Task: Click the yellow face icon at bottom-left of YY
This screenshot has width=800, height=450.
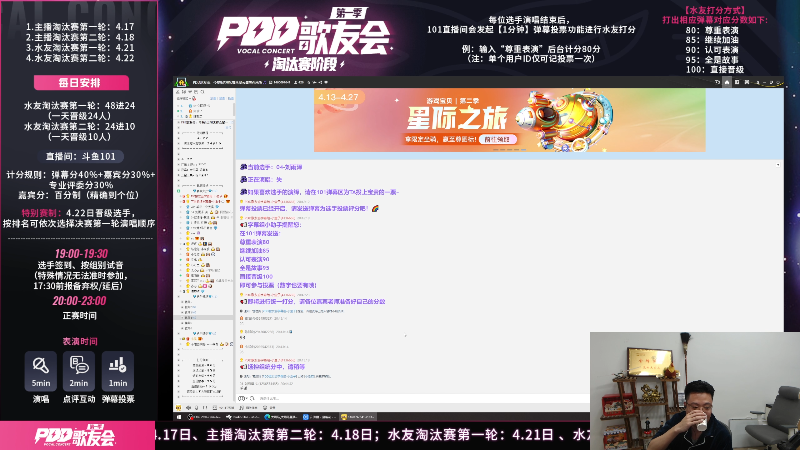Action: click(x=179, y=408)
